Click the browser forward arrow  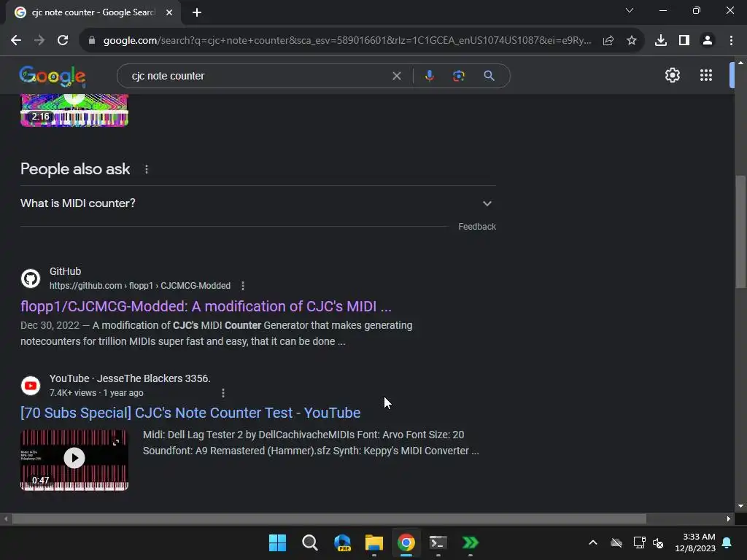pos(39,41)
